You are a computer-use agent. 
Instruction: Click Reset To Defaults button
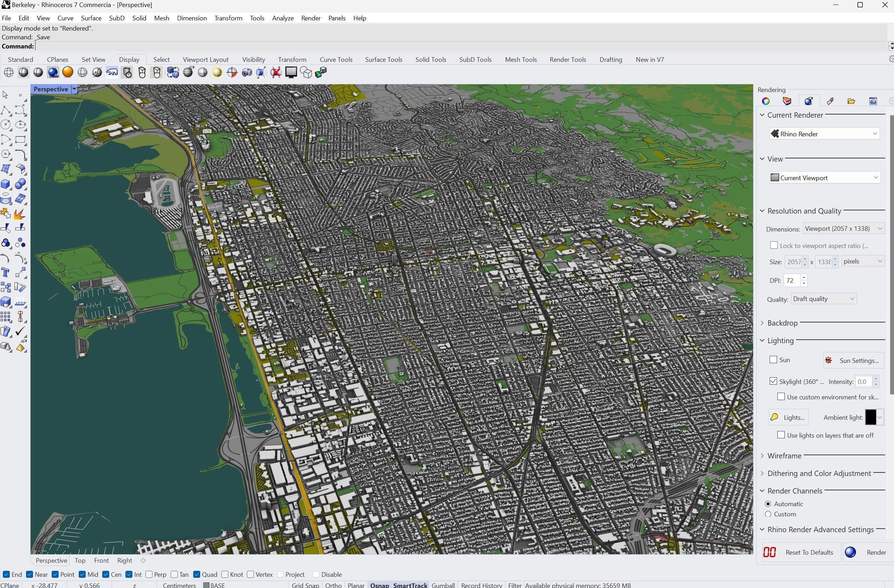pyautogui.click(x=801, y=552)
